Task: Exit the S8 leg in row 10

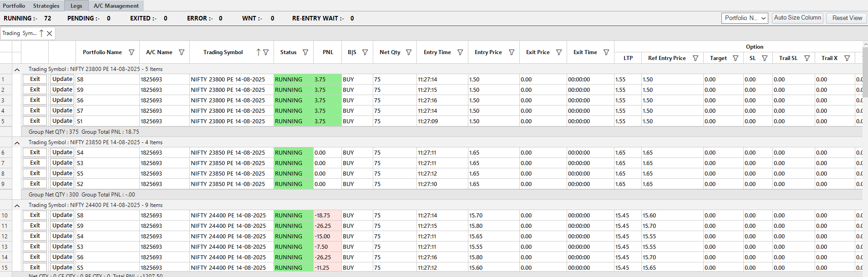Action: 35,215
